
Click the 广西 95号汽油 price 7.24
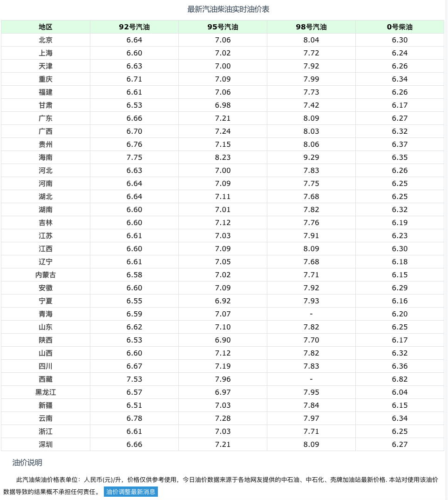[x=223, y=131]
